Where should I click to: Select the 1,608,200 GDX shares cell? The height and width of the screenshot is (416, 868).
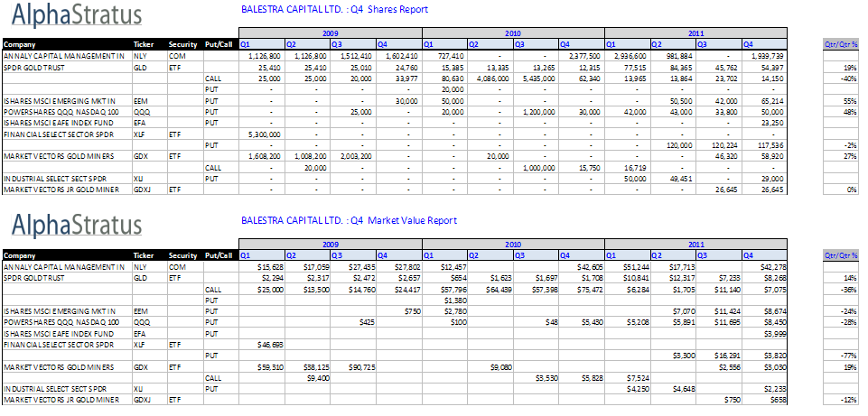[x=263, y=156]
